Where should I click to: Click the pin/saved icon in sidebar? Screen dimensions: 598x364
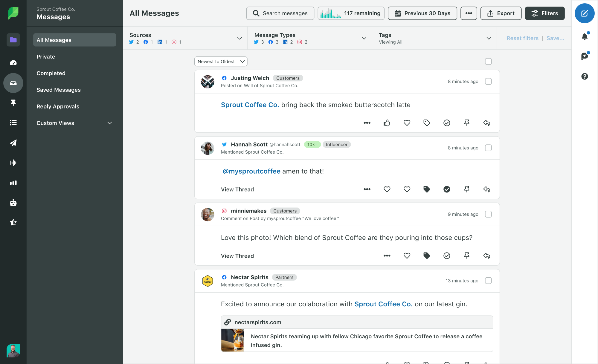pos(13,103)
